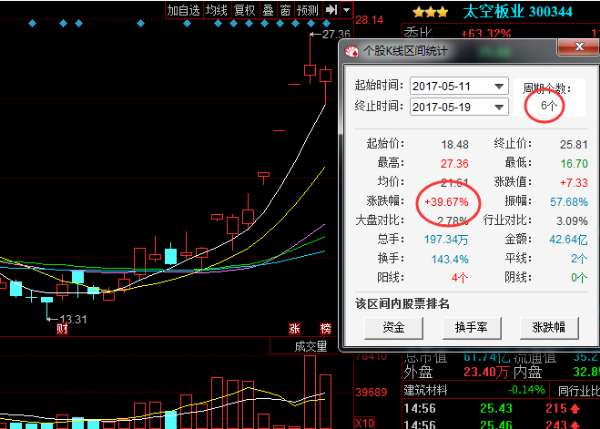
Task: Click the 涨跌幅 change ranking button
Action: click(x=549, y=327)
